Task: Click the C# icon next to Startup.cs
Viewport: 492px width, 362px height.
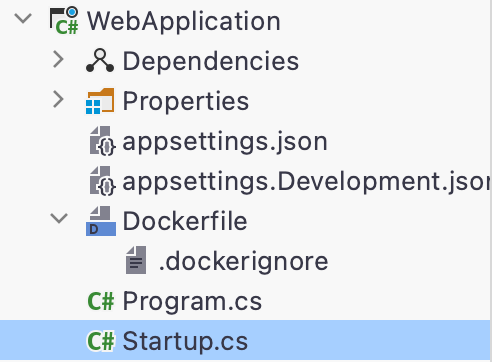Action: tap(101, 341)
